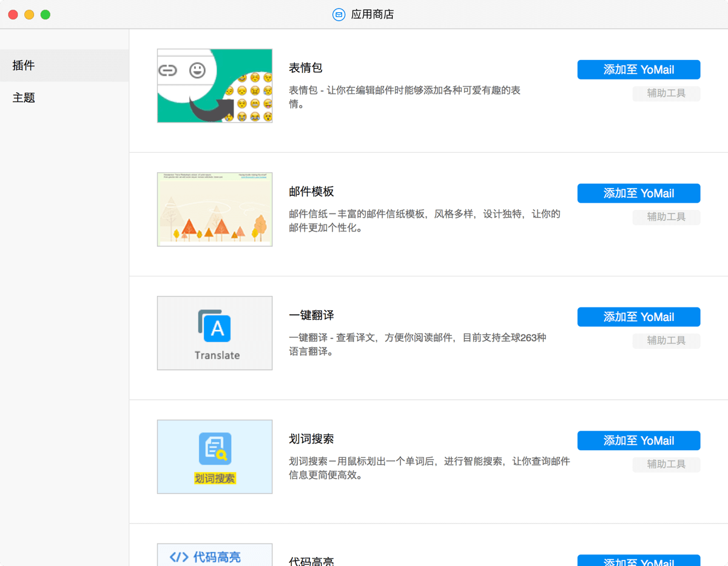This screenshot has height=566, width=728.
Task: Click the 一键翻译 plugin title
Action: point(311,315)
